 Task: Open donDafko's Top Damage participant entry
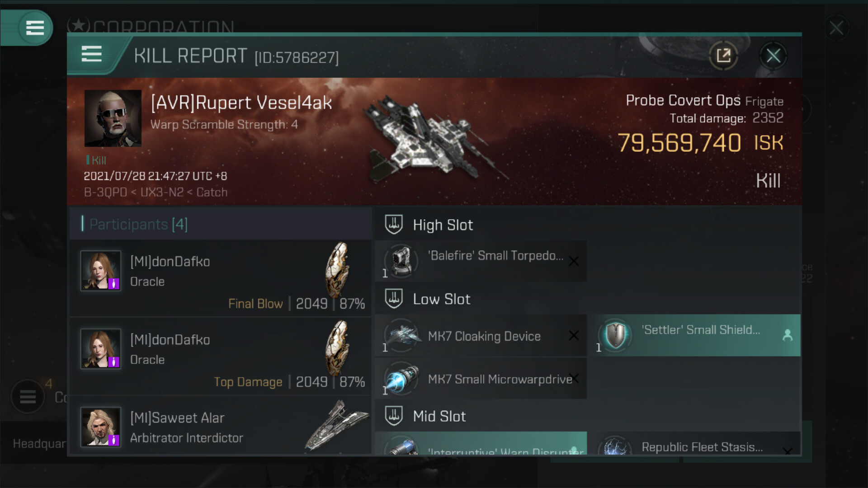pyautogui.click(x=221, y=357)
